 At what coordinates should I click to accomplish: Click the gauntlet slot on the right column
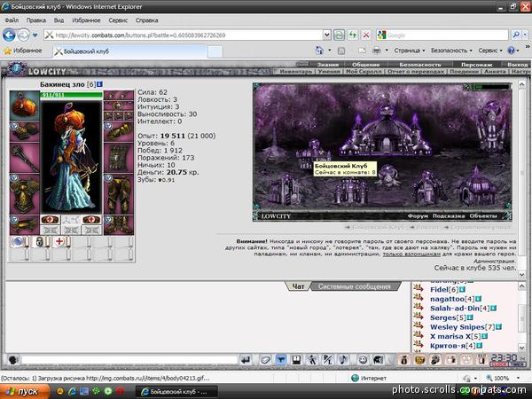pyautogui.click(x=119, y=132)
